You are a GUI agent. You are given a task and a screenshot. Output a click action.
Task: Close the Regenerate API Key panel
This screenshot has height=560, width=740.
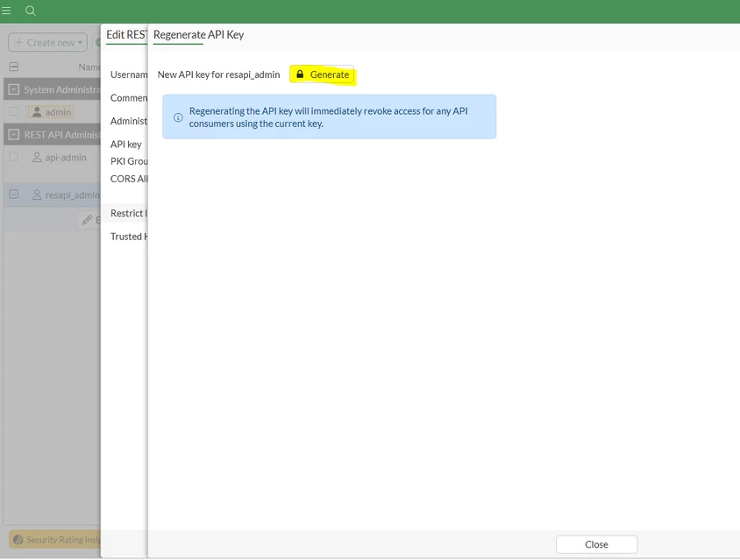click(x=596, y=544)
